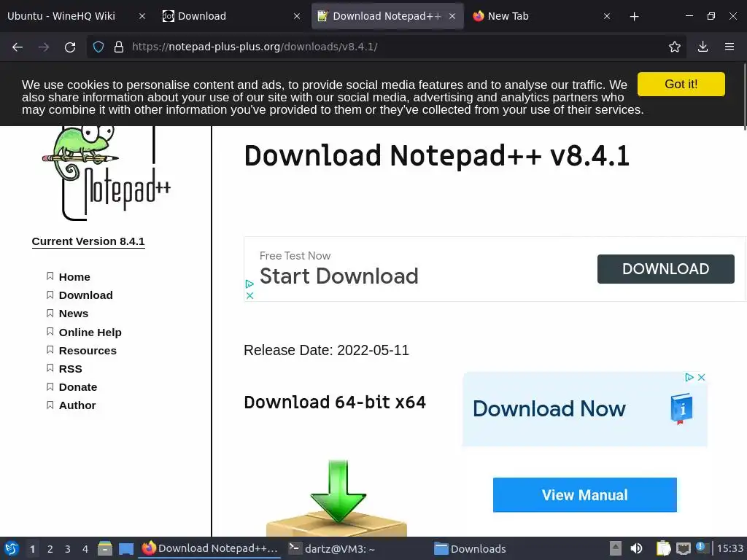Image resolution: width=747 pixels, height=560 pixels.
Task: Click the dark DOWNLOAD ad button
Action: coord(665,269)
